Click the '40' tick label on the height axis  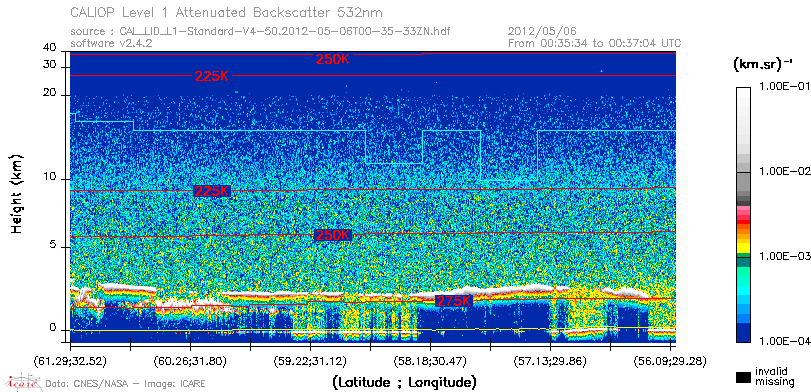pos(50,48)
